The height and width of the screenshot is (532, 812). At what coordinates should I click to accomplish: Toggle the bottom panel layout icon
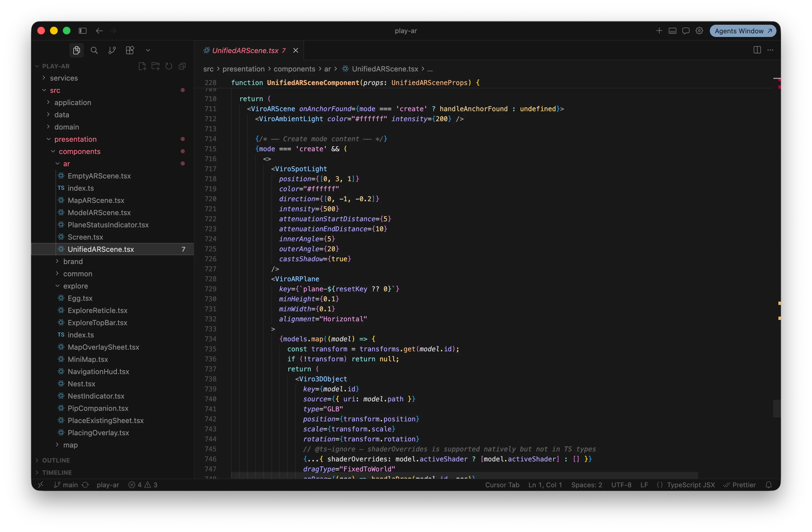click(673, 31)
